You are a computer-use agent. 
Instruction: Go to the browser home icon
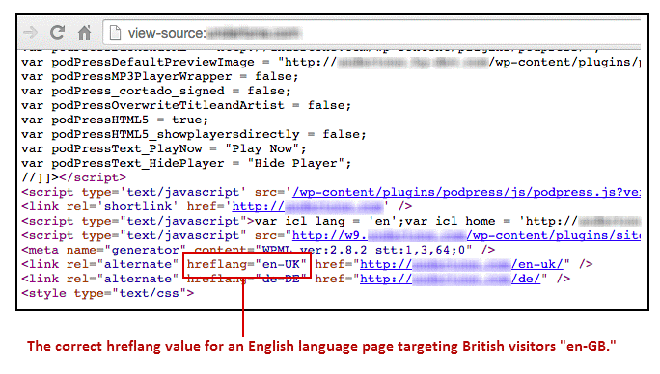pos(85,32)
